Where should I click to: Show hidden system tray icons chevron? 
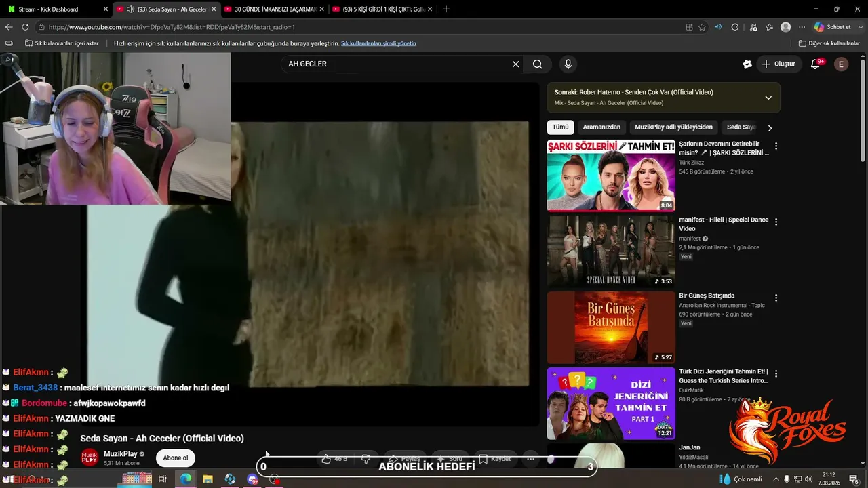tap(776, 479)
